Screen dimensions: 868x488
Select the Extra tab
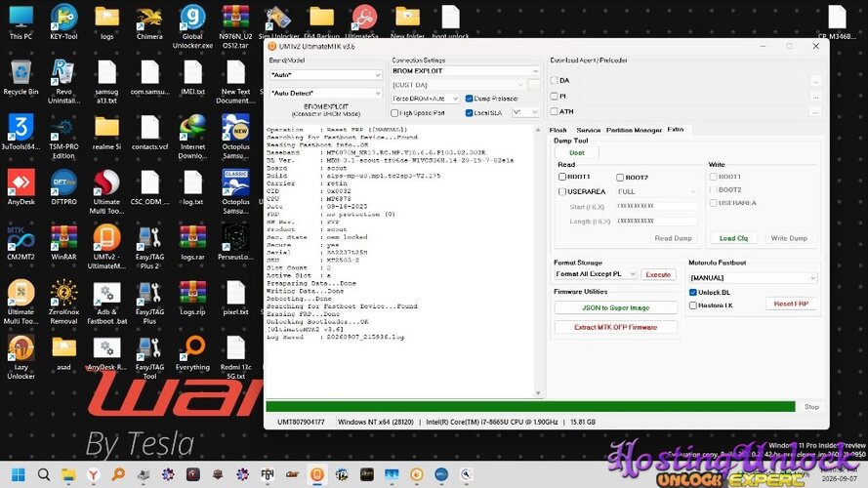(x=676, y=130)
